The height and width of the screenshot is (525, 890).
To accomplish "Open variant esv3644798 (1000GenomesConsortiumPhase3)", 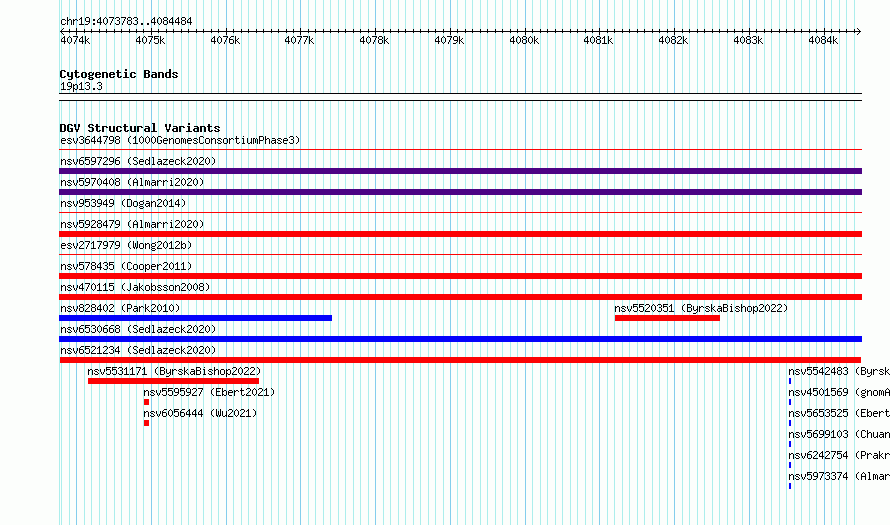I will pyautogui.click(x=180, y=140).
